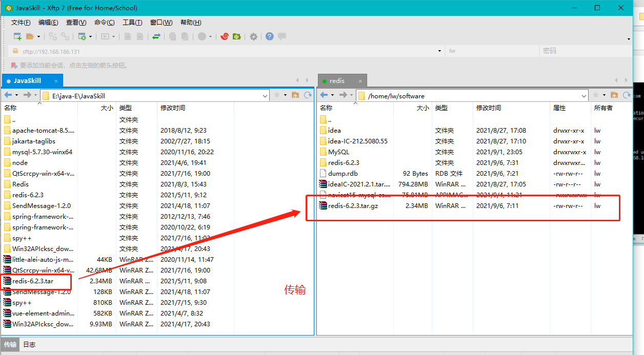The width and height of the screenshot is (644, 355).
Task: Launch Xshell via the red swirl icon
Action: [x=224, y=36]
